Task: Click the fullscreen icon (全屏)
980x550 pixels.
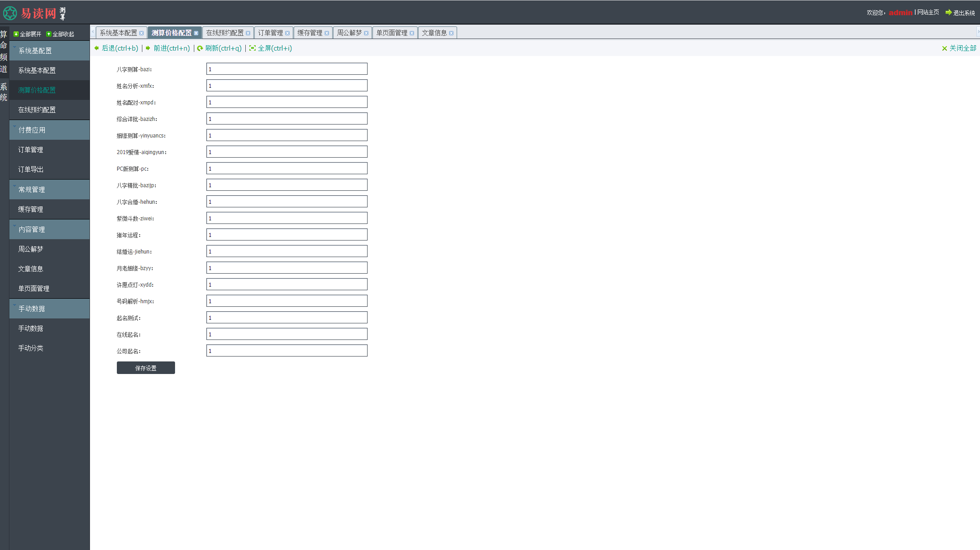Action: pos(252,48)
